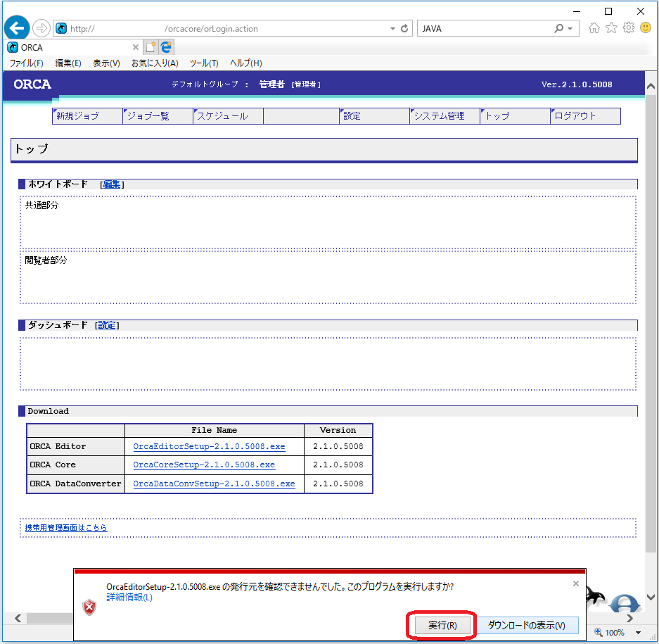The height and width of the screenshot is (644, 659).
Task: Click the zoom level magnifier icon
Action: point(599,632)
